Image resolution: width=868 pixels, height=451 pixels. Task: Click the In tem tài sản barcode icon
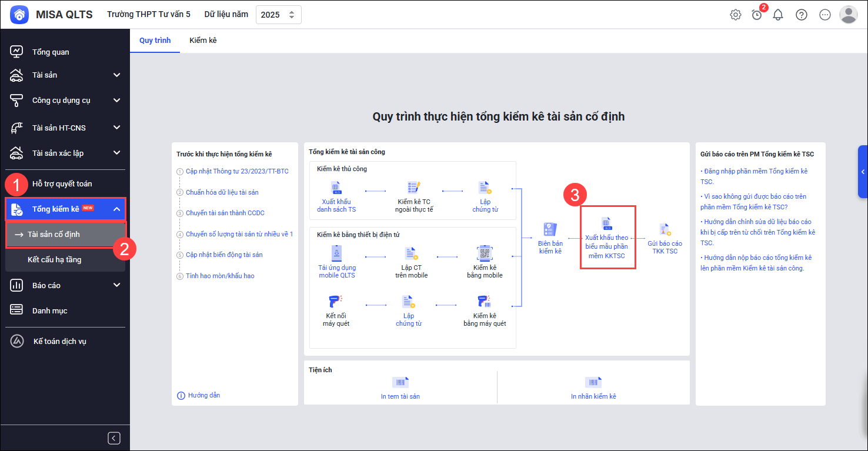pyautogui.click(x=400, y=383)
